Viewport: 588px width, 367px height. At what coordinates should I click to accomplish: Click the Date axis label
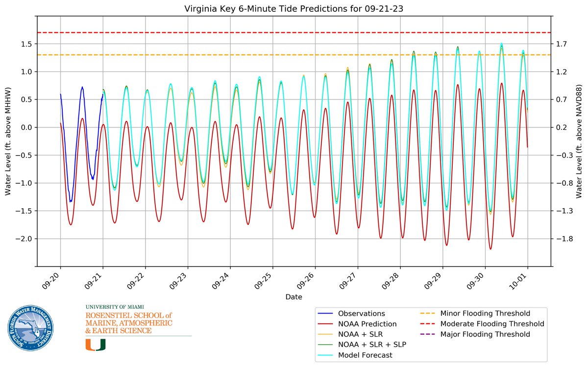pyautogui.click(x=294, y=296)
